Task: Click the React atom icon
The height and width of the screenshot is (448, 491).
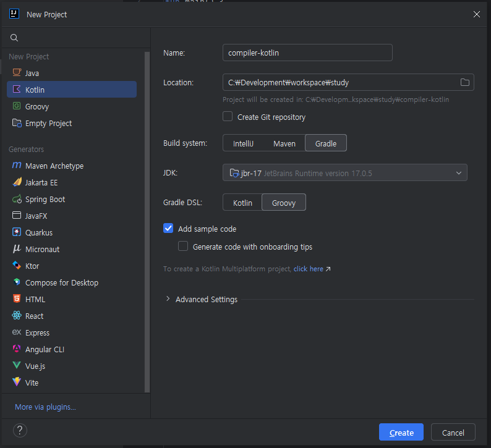Action: tap(17, 315)
